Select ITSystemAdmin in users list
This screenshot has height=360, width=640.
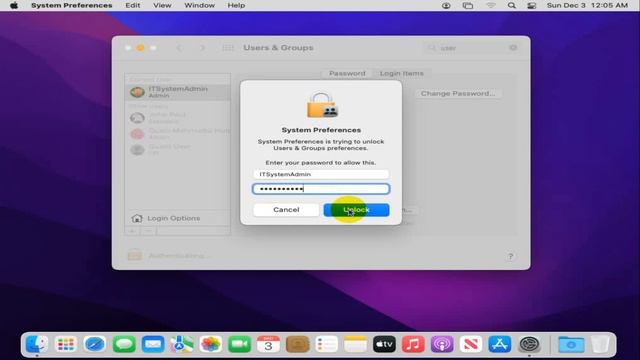(x=178, y=92)
